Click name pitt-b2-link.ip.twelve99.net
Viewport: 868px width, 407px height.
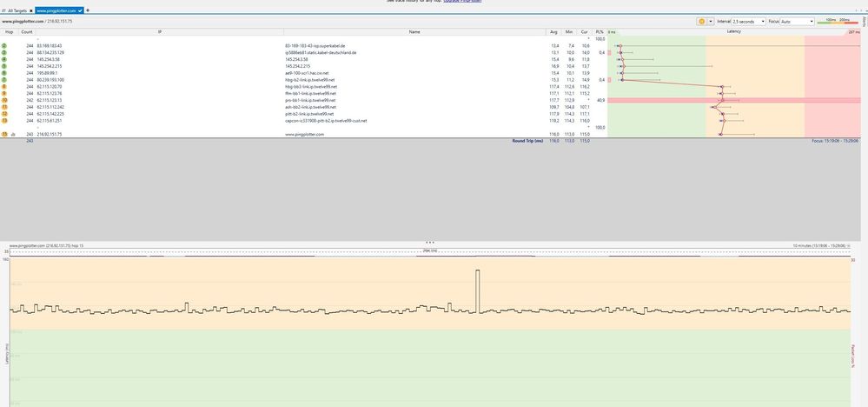pyautogui.click(x=309, y=114)
